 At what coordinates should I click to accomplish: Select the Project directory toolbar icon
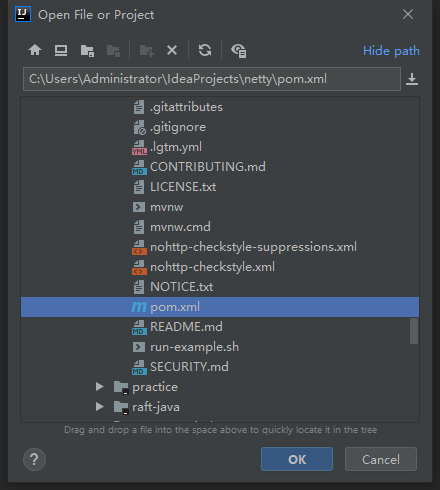(x=87, y=51)
